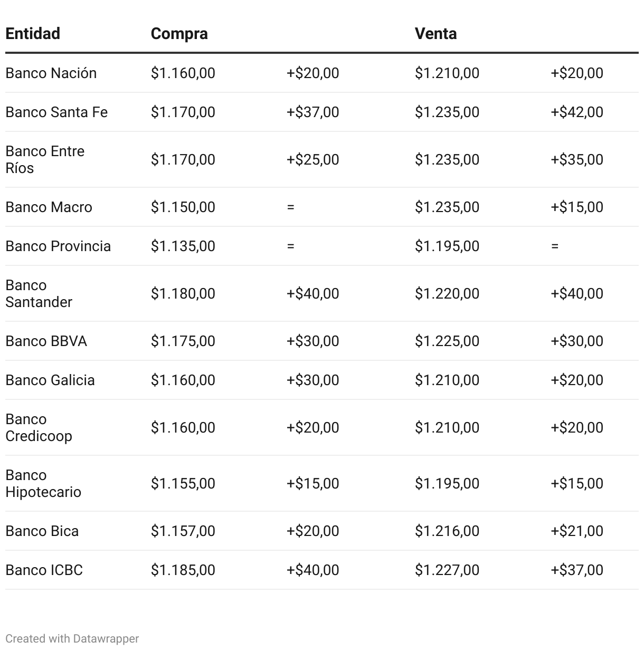Click the Banco Entre Ríos entity cell
Screen dimensions: 644x651
tap(45, 159)
